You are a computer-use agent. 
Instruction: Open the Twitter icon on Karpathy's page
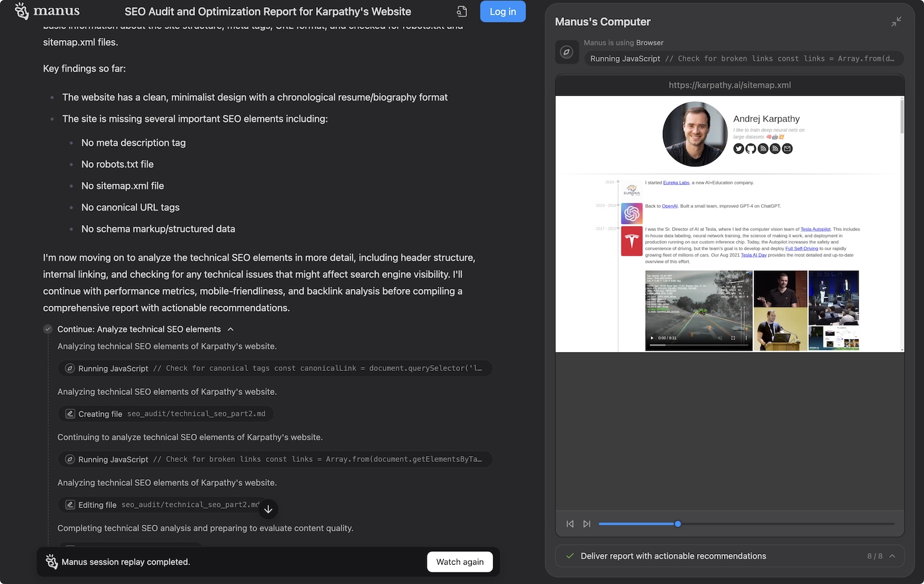[738, 148]
